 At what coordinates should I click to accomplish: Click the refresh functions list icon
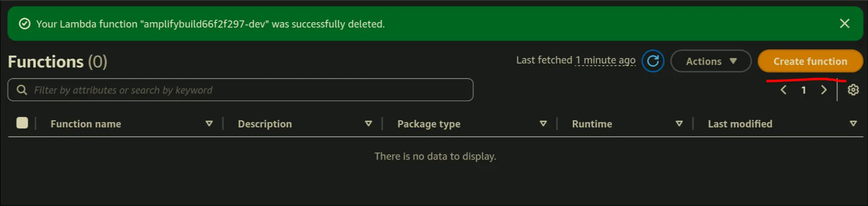click(x=653, y=61)
